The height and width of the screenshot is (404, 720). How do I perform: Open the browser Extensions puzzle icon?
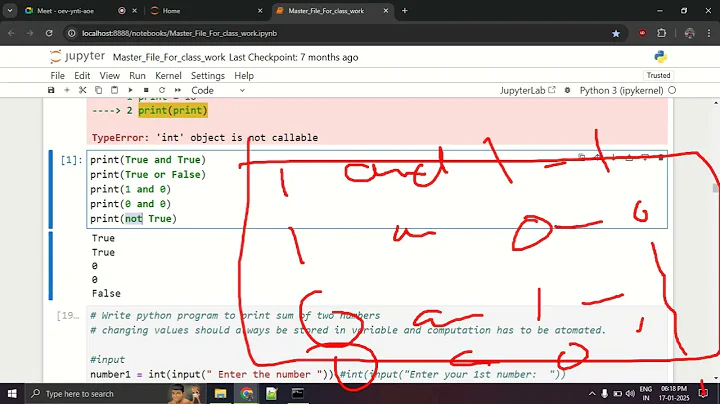click(662, 33)
